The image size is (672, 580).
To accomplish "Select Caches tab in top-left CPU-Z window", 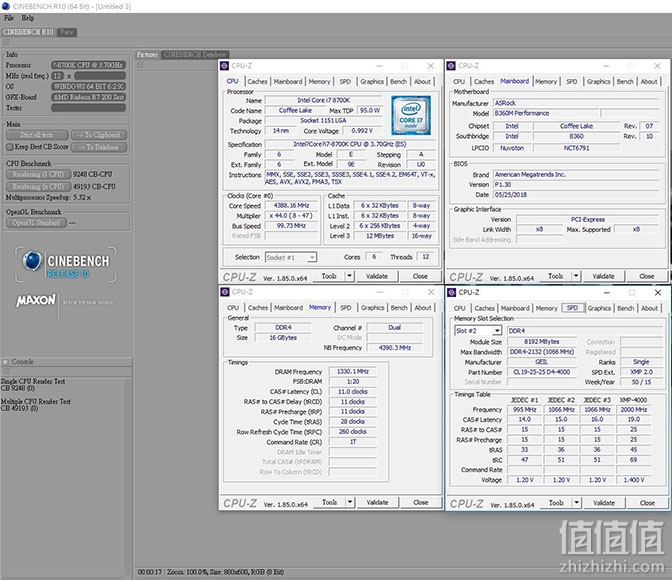I will pos(257,81).
